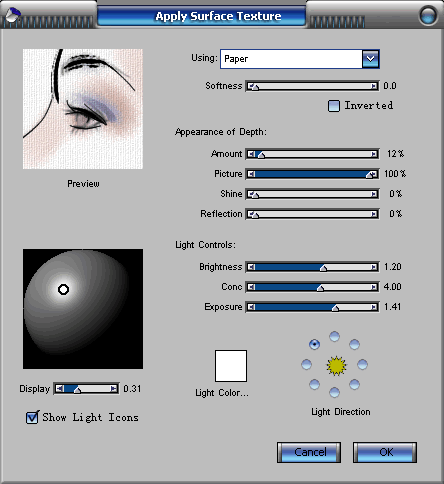Click right arrow of Softness slider
The width and height of the screenshot is (444, 484).
374,86
